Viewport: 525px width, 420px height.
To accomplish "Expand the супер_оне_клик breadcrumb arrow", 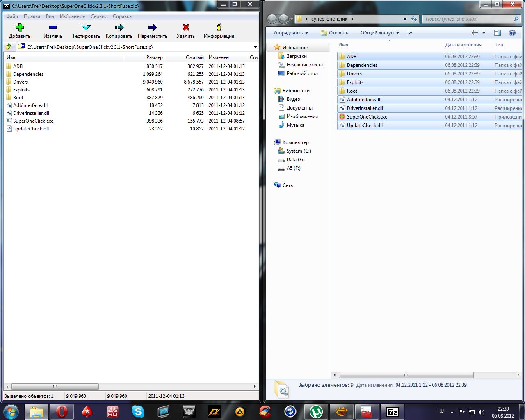I will point(352,19).
